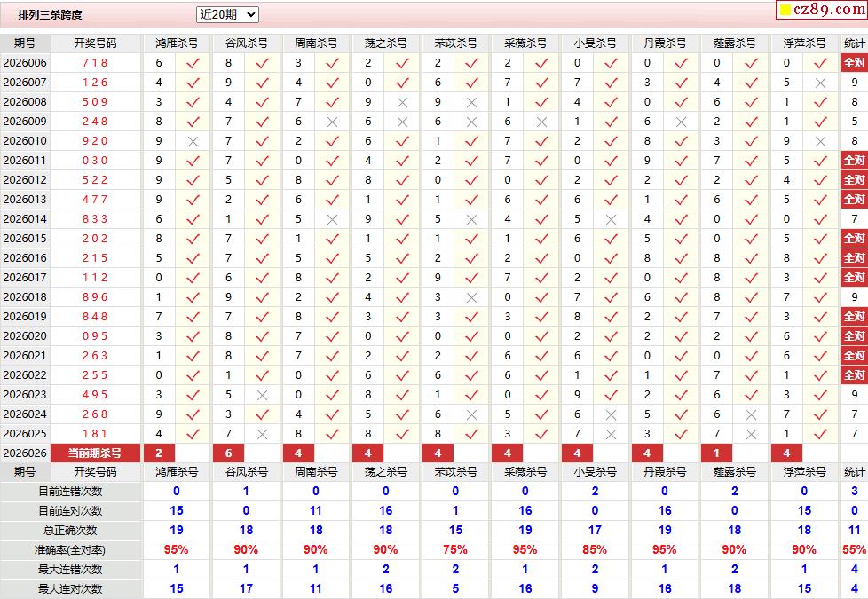
Task: Click cross mark for 鸿雁杀号 in period 2026010
Action: pos(193,141)
